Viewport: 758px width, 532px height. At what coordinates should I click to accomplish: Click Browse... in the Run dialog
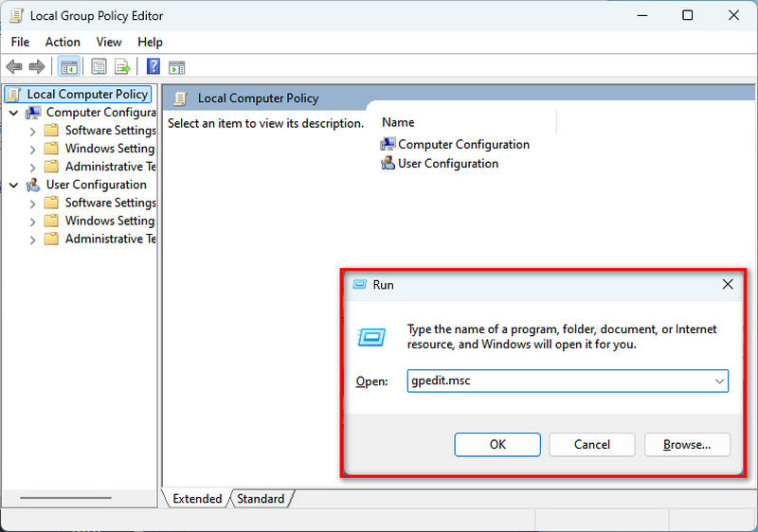[x=687, y=444]
